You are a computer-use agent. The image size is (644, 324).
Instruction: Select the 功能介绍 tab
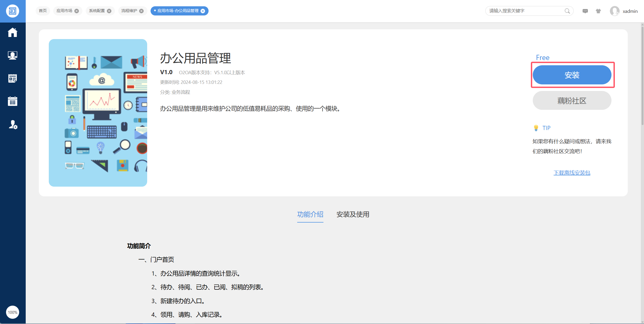tap(310, 214)
